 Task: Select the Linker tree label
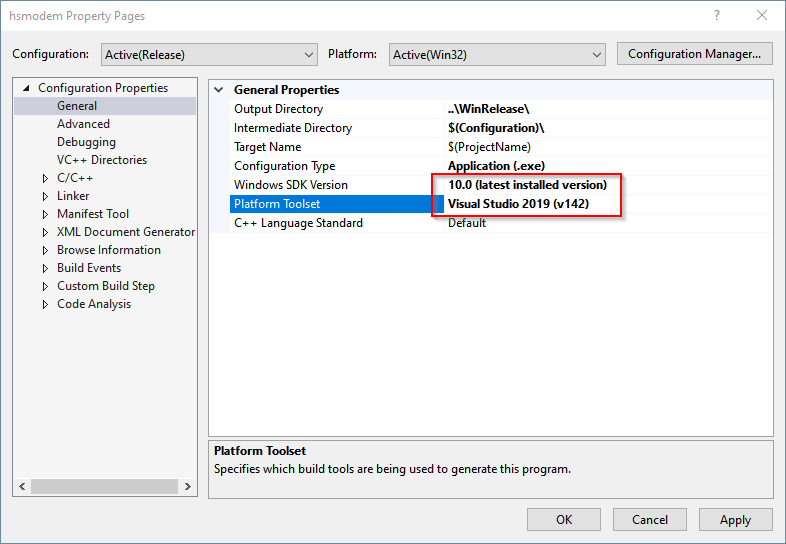(73, 196)
